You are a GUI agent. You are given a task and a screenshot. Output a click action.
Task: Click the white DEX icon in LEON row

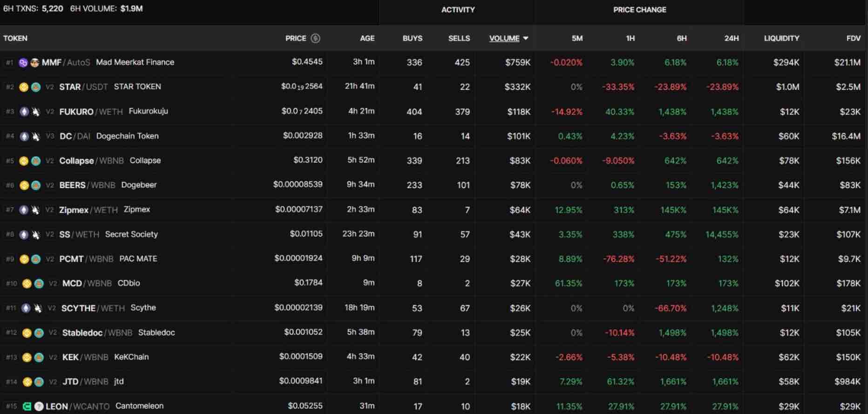(39, 406)
